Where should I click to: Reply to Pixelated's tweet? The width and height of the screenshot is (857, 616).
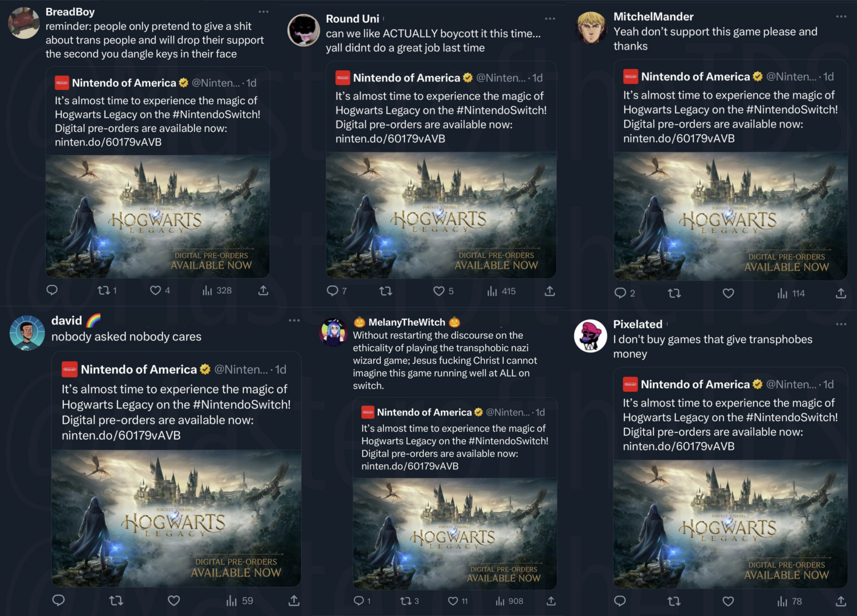pyautogui.click(x=620, y=601)
